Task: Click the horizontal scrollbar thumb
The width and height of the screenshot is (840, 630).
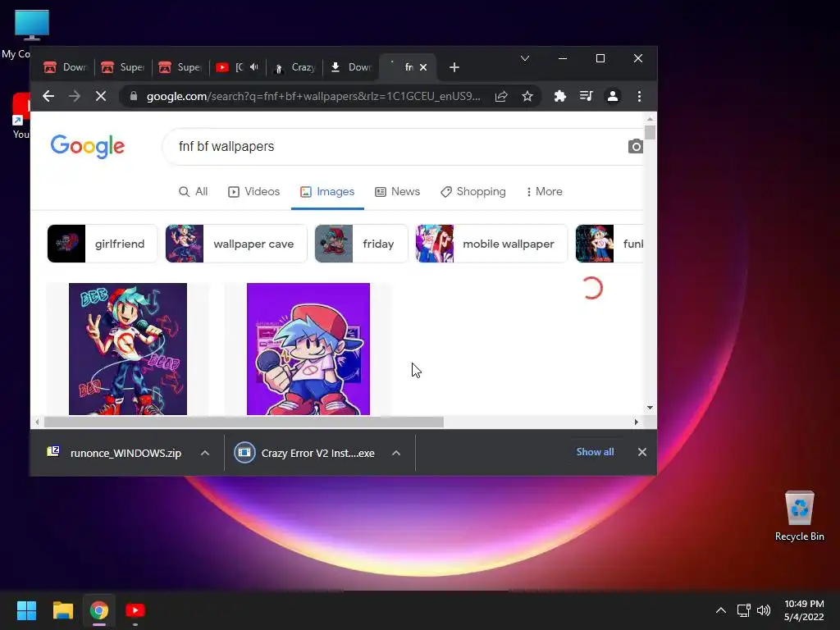Action: [x=244, y=422]
